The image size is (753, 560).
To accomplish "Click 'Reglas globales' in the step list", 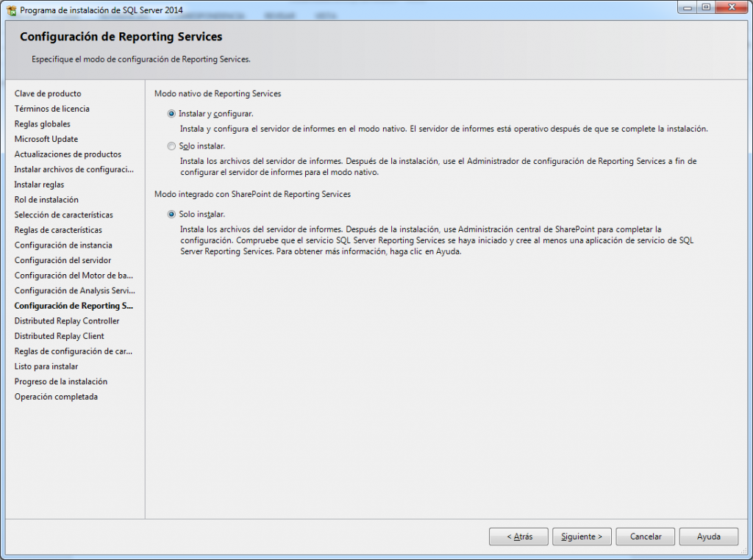I will pyautogui.click(x=42, y=123).
